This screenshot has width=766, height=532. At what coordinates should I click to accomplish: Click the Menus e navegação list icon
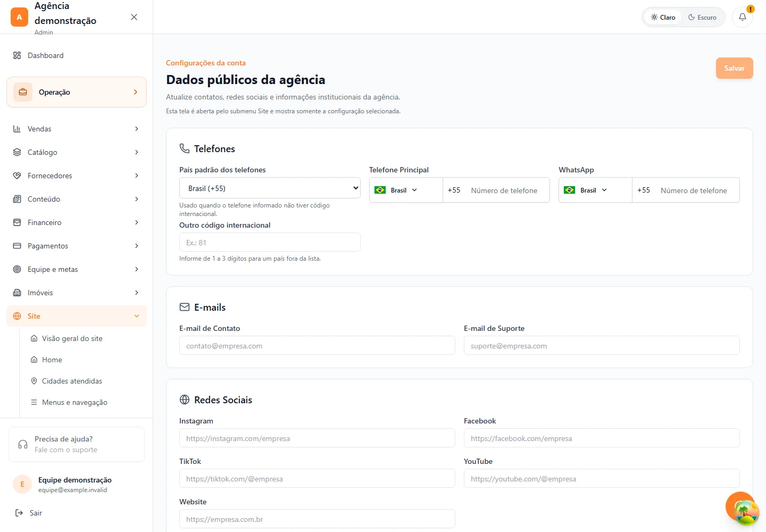click(34, 402)
